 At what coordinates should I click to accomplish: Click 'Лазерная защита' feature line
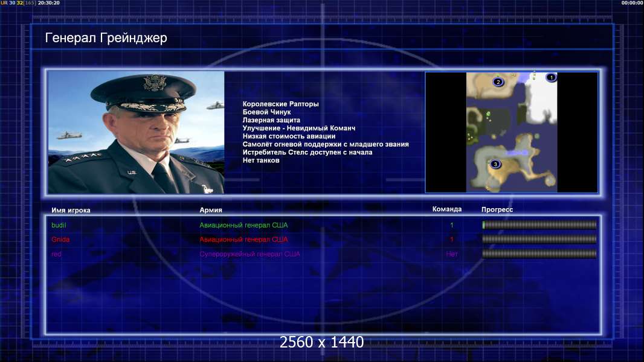click(x=271, y=120)
